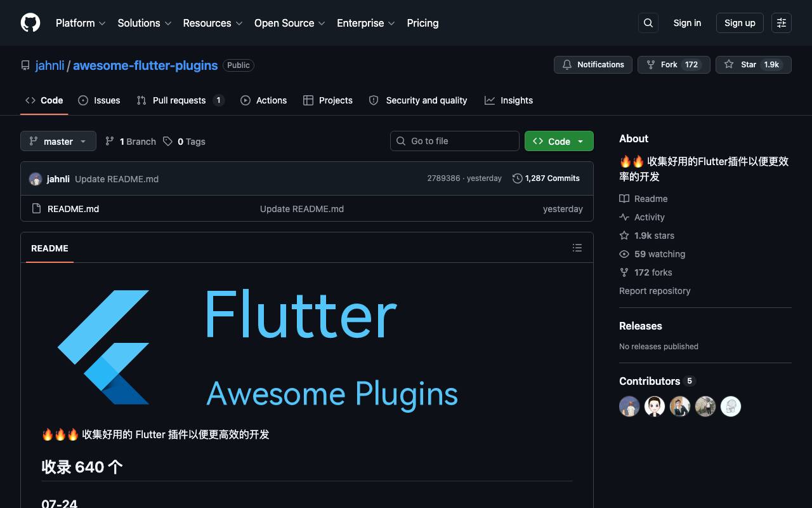Open commit hash 2789386
This screenshot has height=508, width=812.
(443, 178)
